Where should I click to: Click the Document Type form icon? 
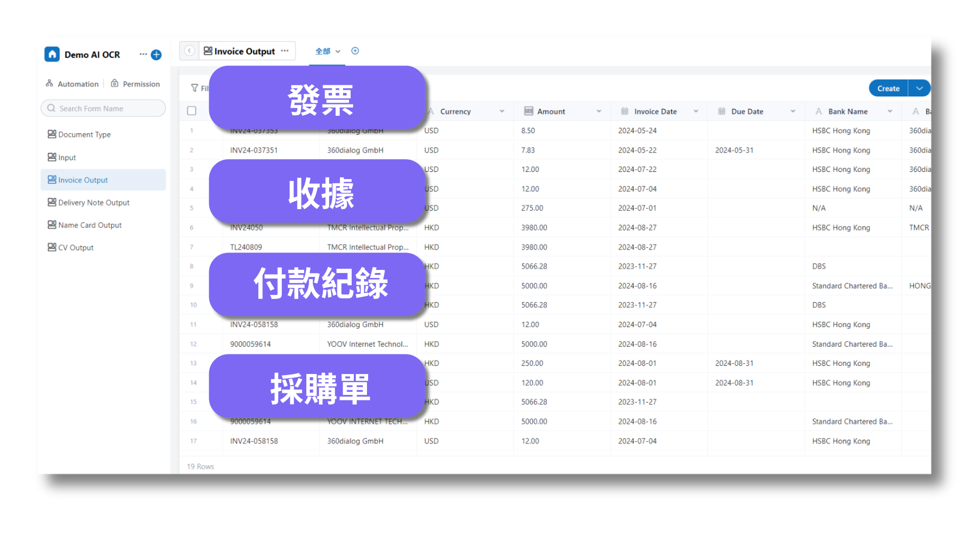pos(52,134)
